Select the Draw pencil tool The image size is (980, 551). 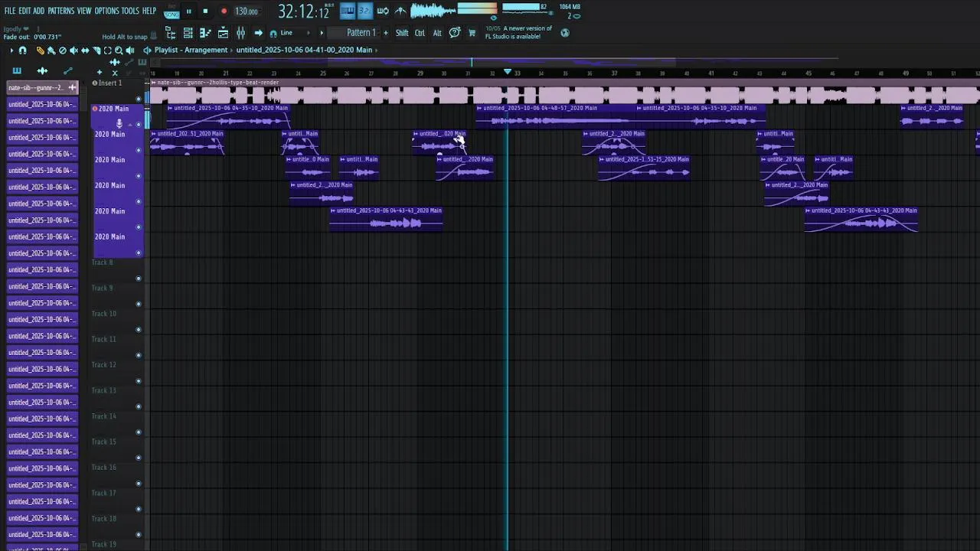[x=40, y=51]
